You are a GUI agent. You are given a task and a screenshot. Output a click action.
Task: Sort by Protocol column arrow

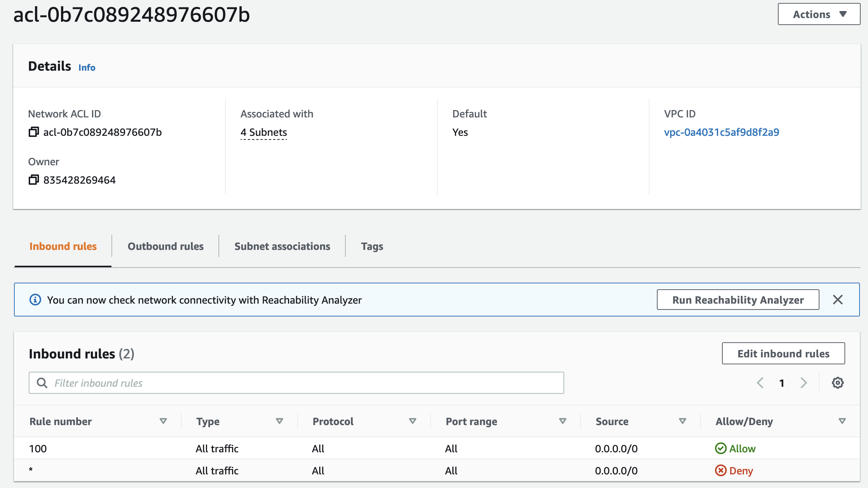(412, 421)
